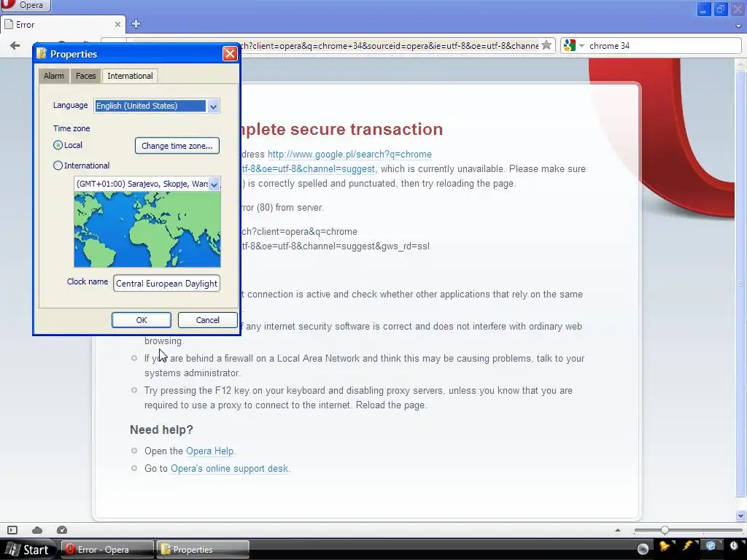The height and width of the screenshot is (560, 747).
Task: Open Opera Link cloud icon
Action: pyautogui.click(x=37, y=530)
